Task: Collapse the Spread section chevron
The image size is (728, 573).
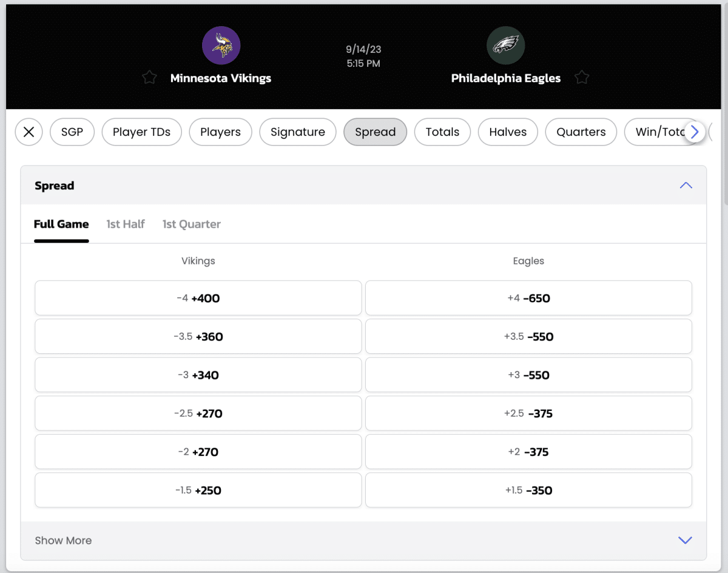Action: (686, 185)
